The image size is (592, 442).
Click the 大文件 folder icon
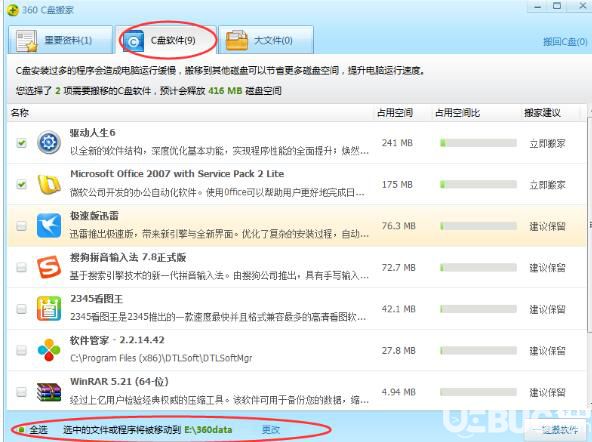(236, 41)
